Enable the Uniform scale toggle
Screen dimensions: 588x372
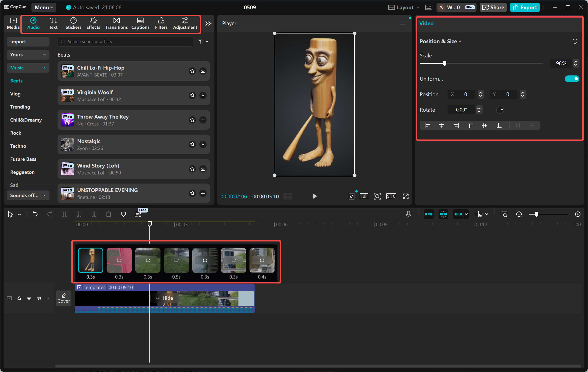point(572,79)
